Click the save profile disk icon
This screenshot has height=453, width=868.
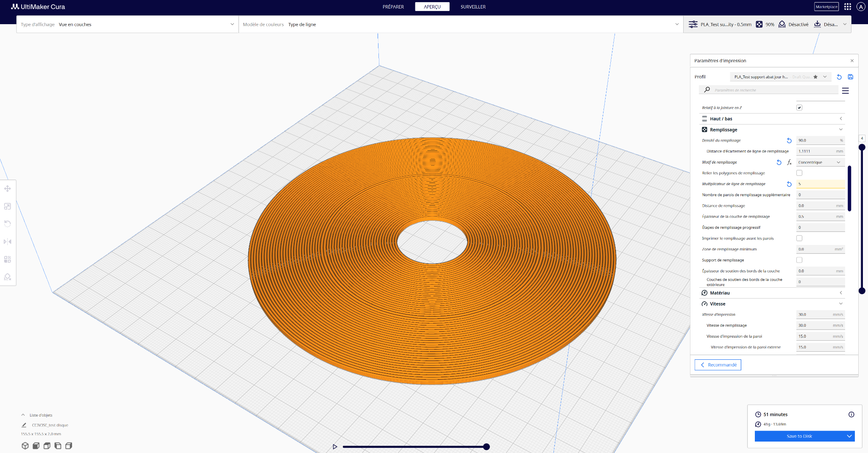point(850,77)
